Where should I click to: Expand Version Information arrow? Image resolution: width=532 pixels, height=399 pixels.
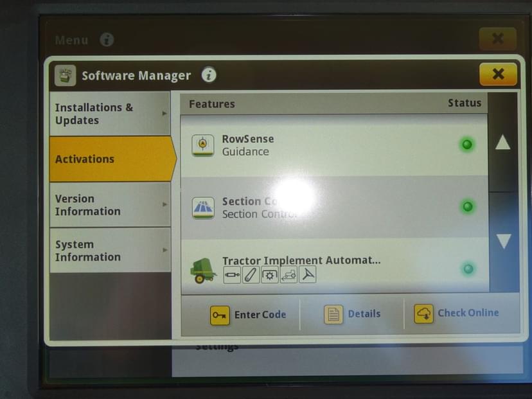coord(164,204)
